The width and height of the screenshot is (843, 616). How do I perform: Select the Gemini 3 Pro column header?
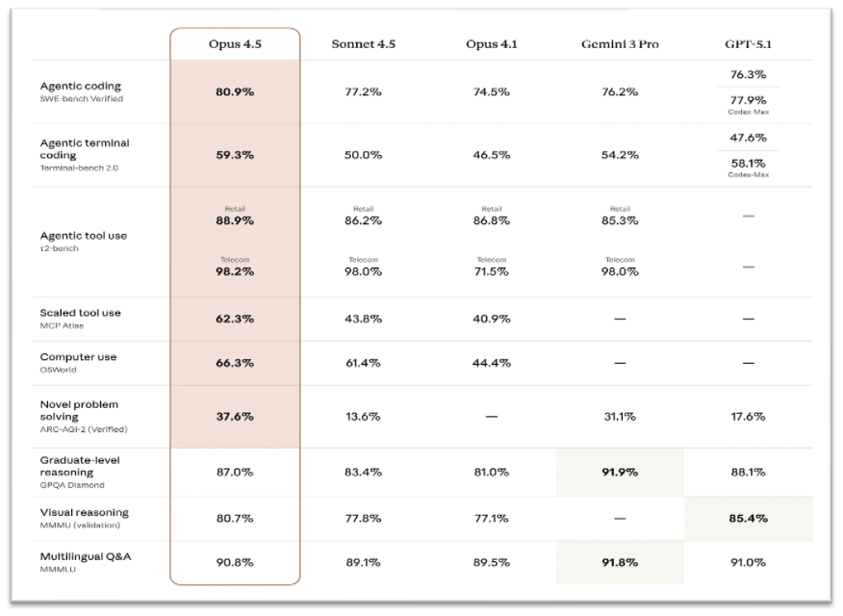pyautogui.click(x=620, y=44)
